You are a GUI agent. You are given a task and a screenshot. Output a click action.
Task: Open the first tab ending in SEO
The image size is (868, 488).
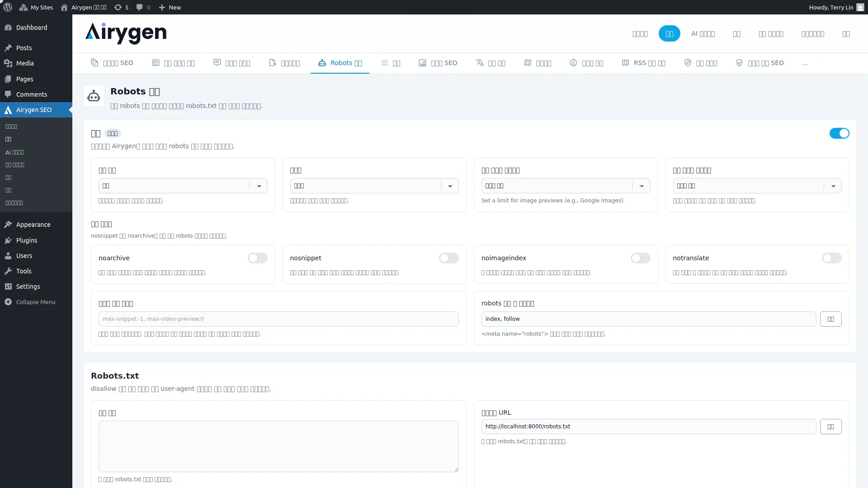coord(112,63)
